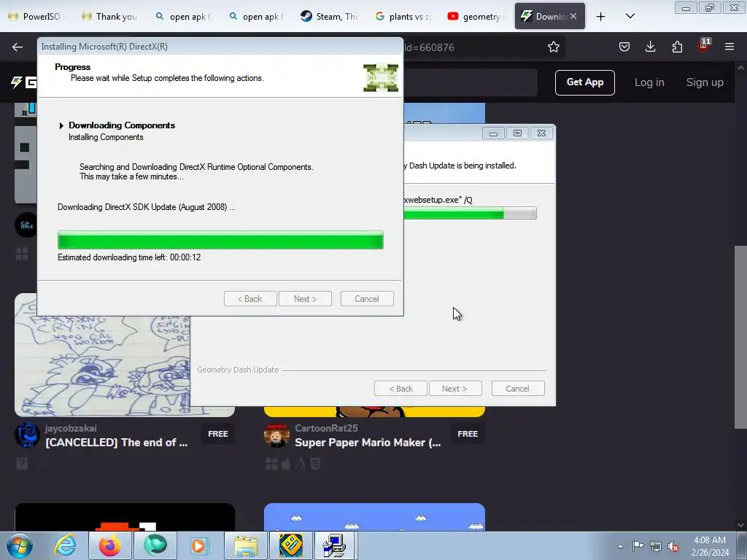Screen dimensions: 747x560
Task: Click the Sign up link
Action: pyautogui.click(x=705, y=82)
